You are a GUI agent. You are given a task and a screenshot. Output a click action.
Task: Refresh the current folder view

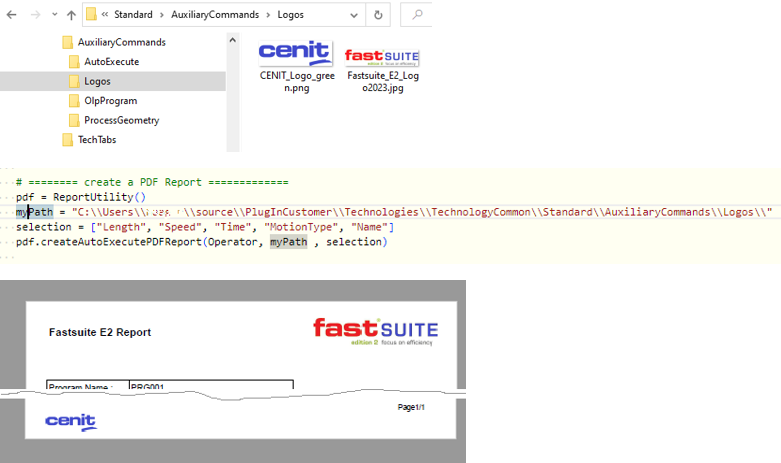[378, 15]
